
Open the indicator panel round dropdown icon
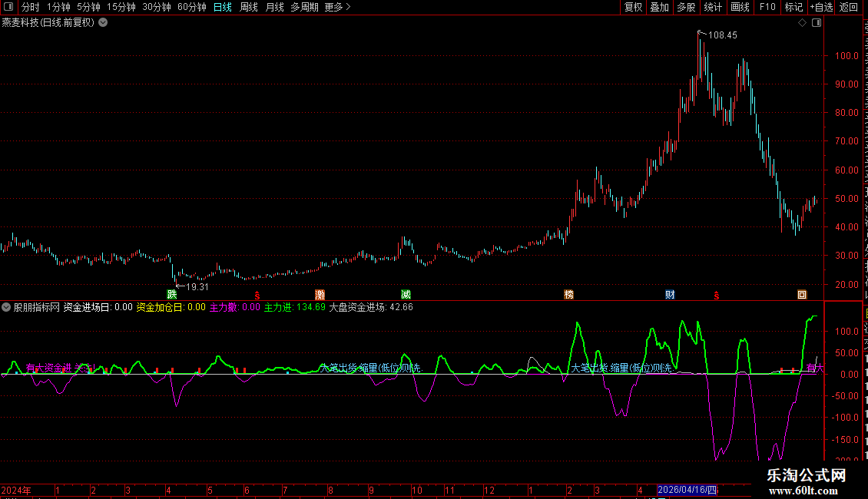6,307
